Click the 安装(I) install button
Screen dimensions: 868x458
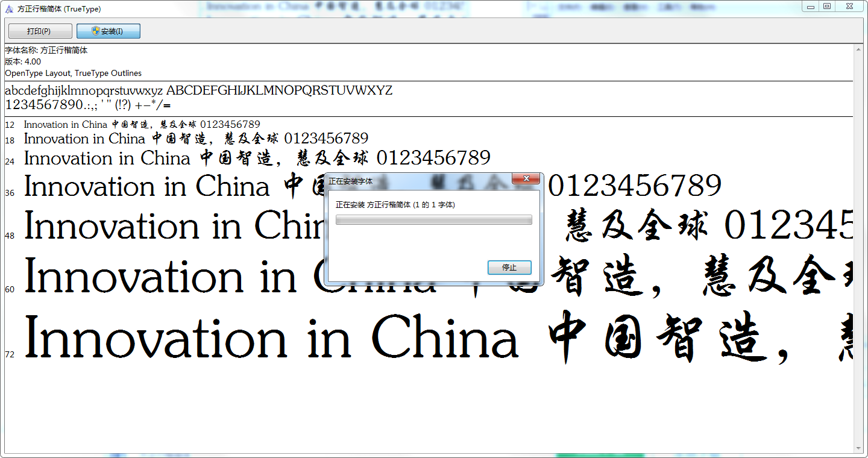point(108,31)
